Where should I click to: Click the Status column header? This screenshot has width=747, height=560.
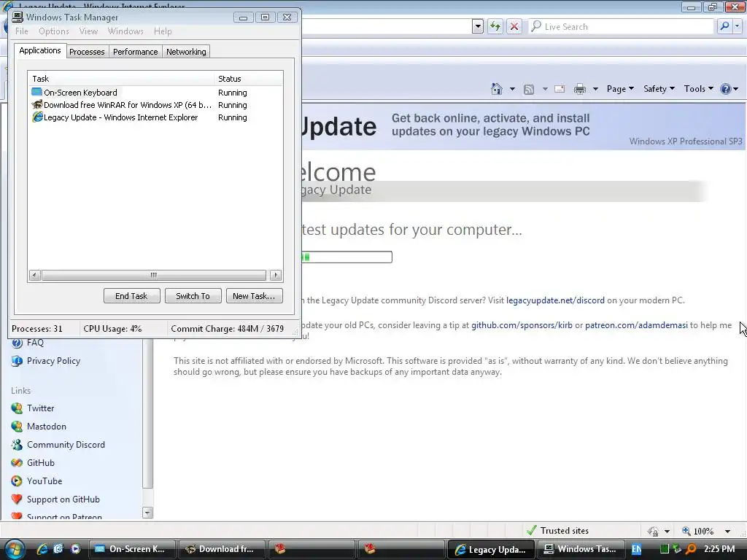click(x=249, y=79)
